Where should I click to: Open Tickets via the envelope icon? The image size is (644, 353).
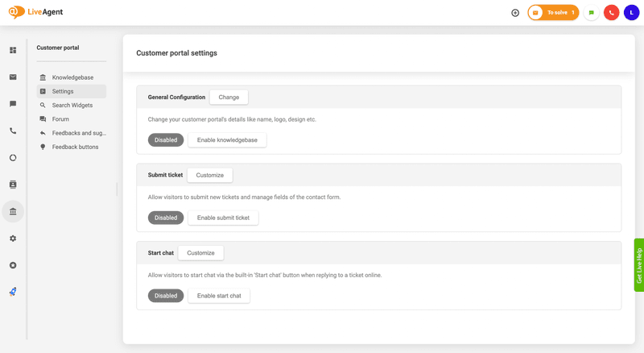pyautogui.click(x=13, y=77)
